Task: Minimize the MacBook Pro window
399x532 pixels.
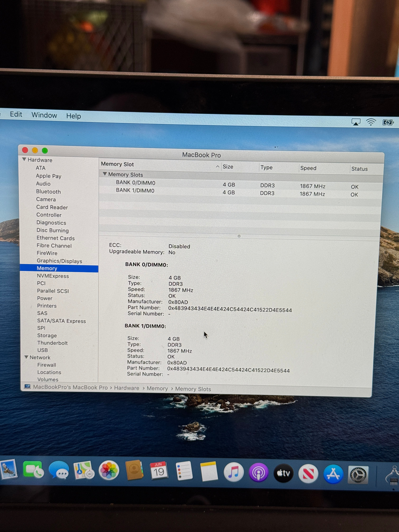Action: (x=35, y=151)
